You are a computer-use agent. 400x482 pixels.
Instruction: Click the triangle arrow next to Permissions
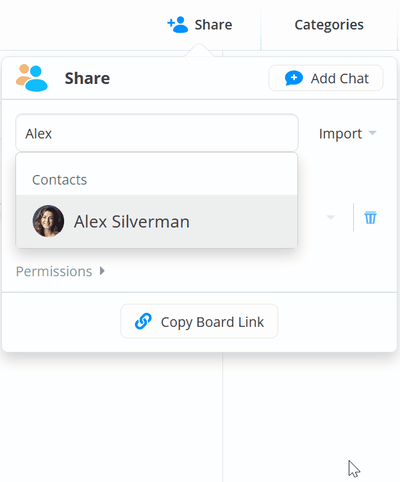[x=102, y=271]
